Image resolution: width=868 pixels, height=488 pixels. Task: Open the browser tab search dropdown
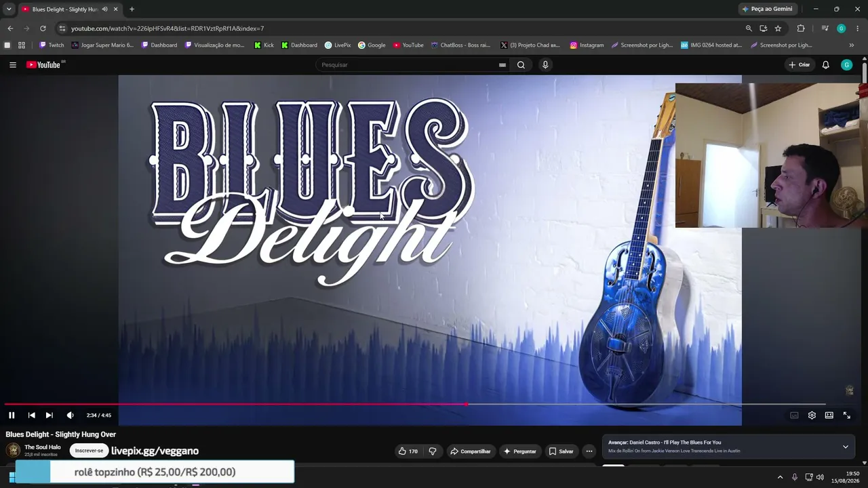(x=9, y=9)
